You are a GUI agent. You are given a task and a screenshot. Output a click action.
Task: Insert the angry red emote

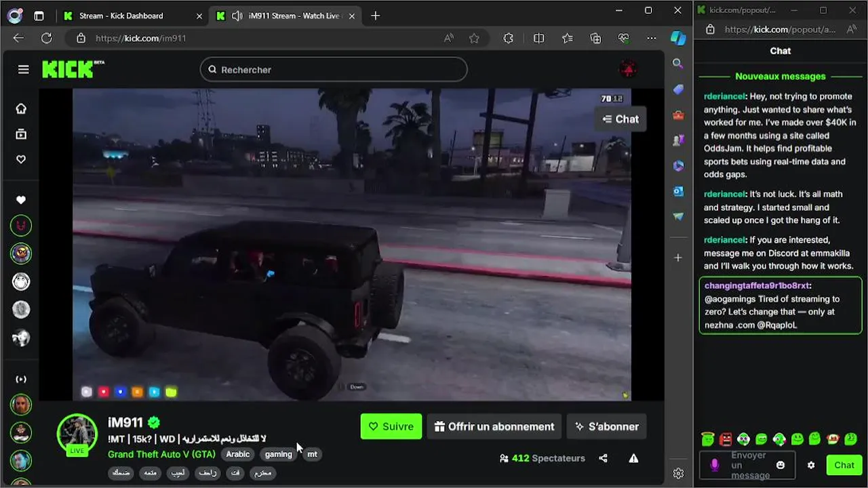click(726, 439)
